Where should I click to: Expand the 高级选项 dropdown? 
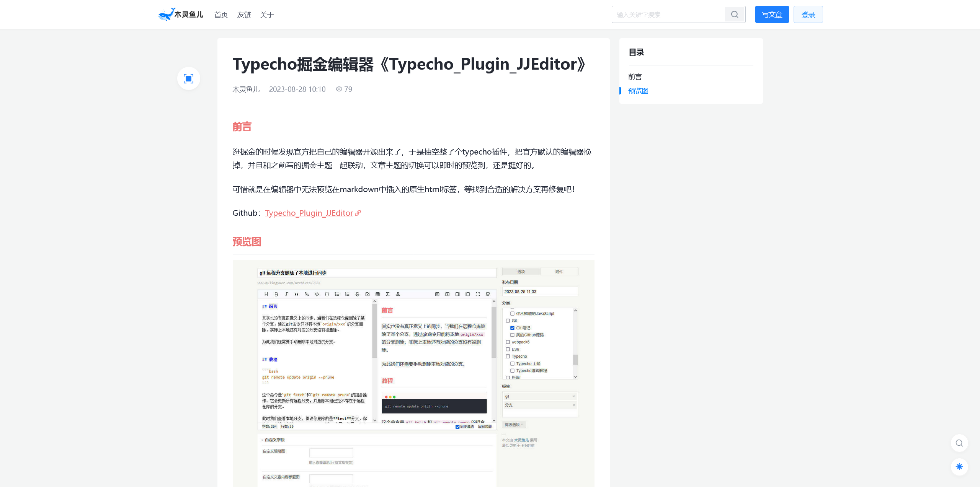pos(514,425)
